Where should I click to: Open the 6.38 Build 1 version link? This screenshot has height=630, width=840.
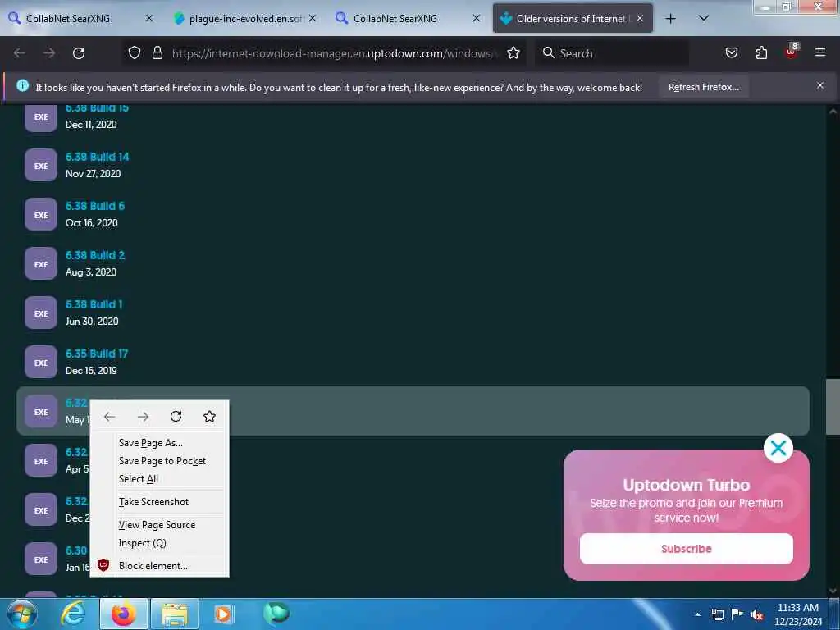94,305
